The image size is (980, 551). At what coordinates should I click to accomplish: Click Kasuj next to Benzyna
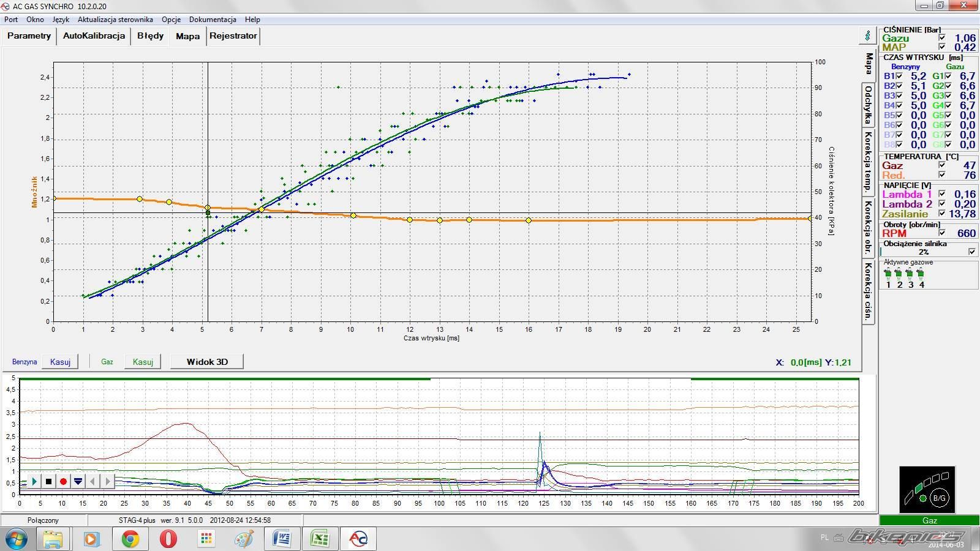tap(60, 362)
